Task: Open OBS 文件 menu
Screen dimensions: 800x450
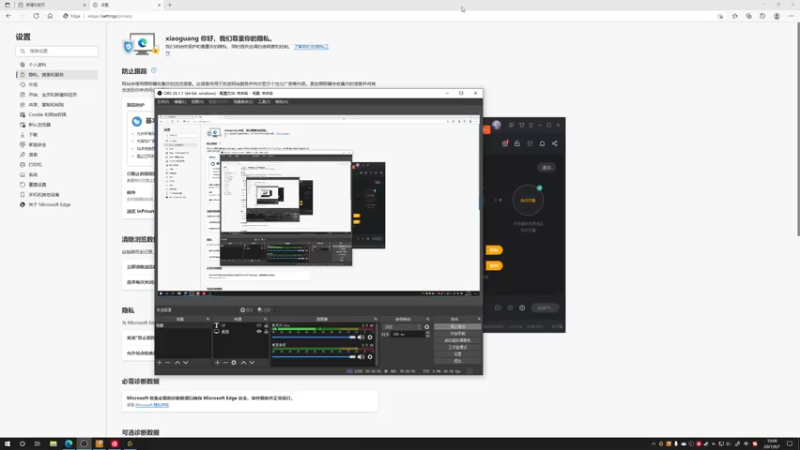Action: pos(163,102)
